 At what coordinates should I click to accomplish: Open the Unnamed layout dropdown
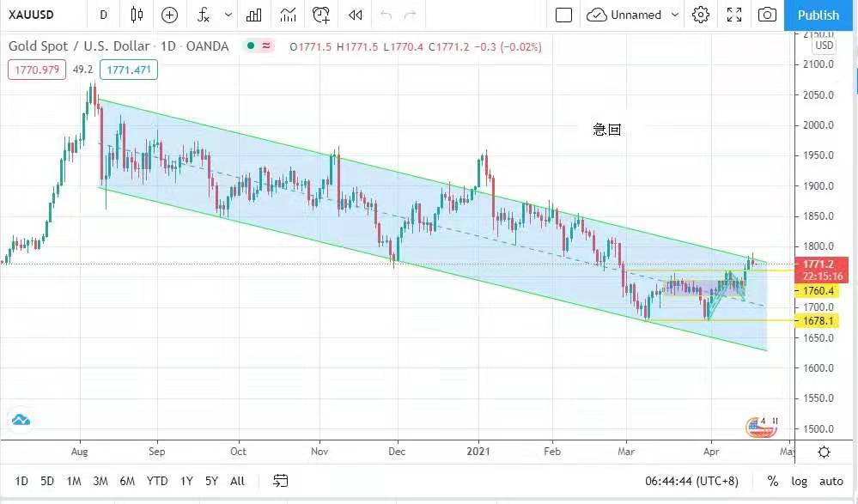pos(633,15)
